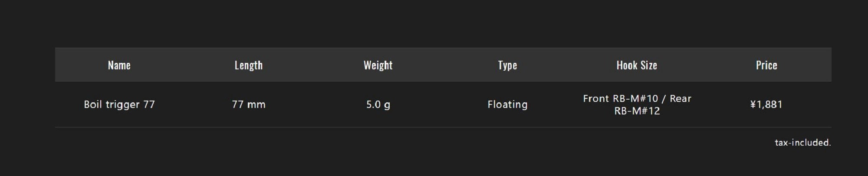Click the slash between Front and Rear hooks
The image size is (868, 176).
pyautogui.click(x=664, y=98)
